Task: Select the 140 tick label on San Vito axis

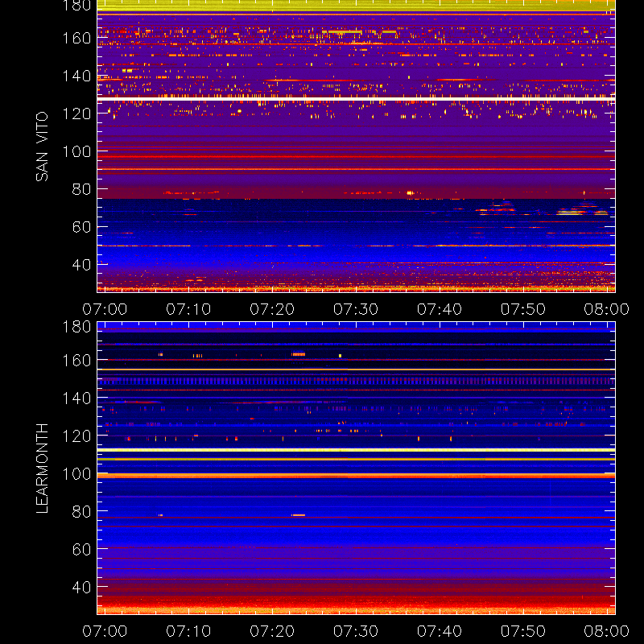Action: pos(76,76)
